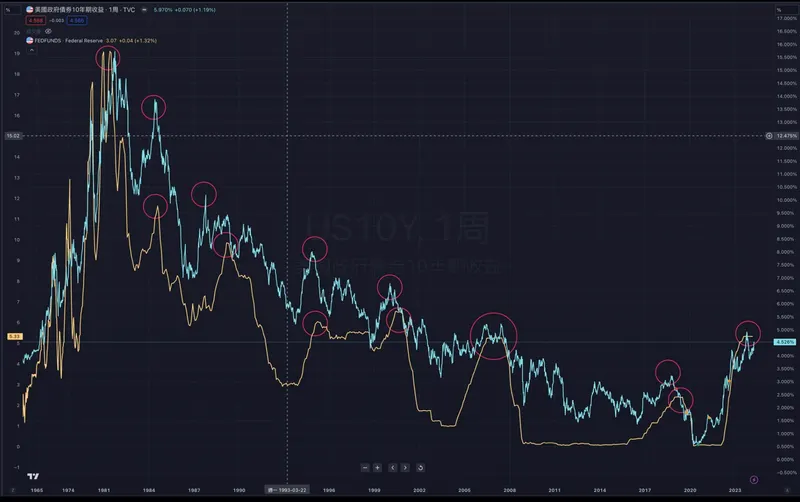Click the TradingView logo icon
800x502 pixels.
coord(33,476)
